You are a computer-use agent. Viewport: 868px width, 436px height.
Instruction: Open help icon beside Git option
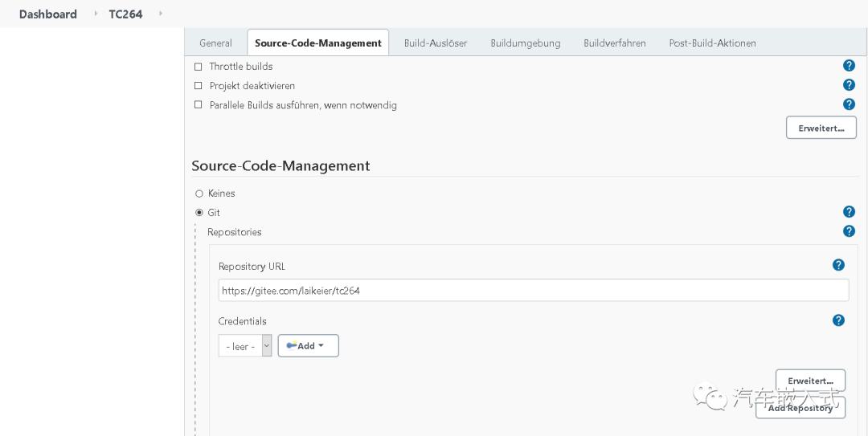point(849,212)
